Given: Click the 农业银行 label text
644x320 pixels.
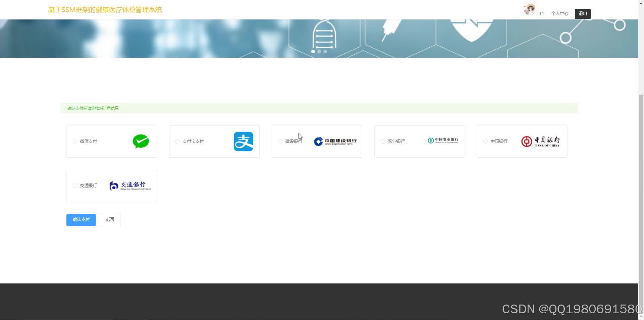Looking at the screenshot, I should click(396, 142).
